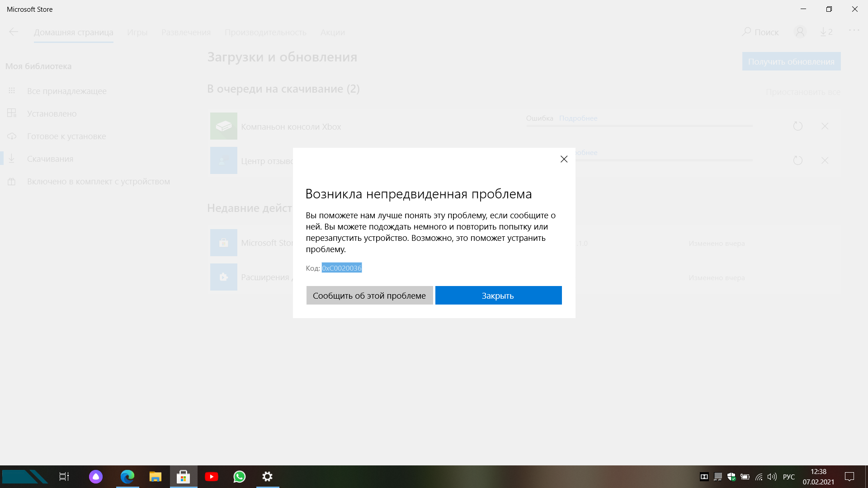Open WhatsApp from the taskbar
Image resolution: width=868 pixels, height=488 pixels.
[x=240, y=477]
